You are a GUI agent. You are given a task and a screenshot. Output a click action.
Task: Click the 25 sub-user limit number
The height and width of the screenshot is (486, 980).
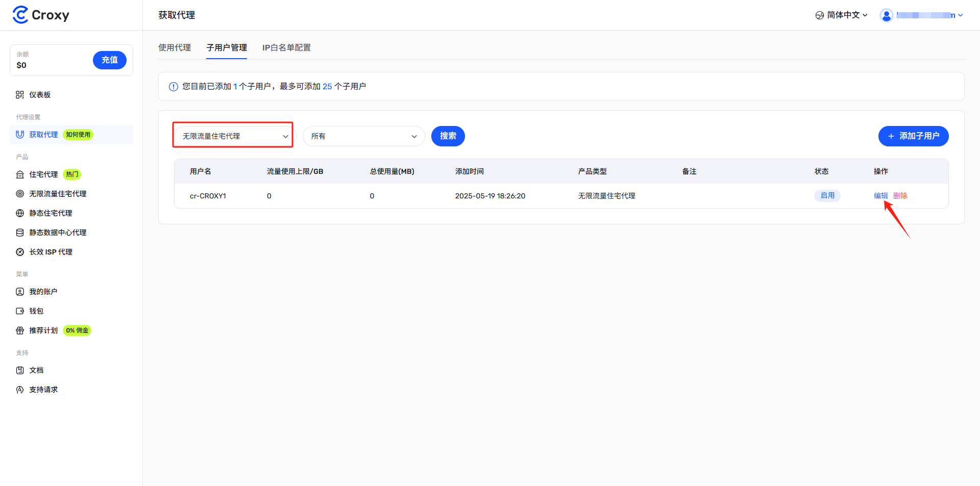pos(327,87)
